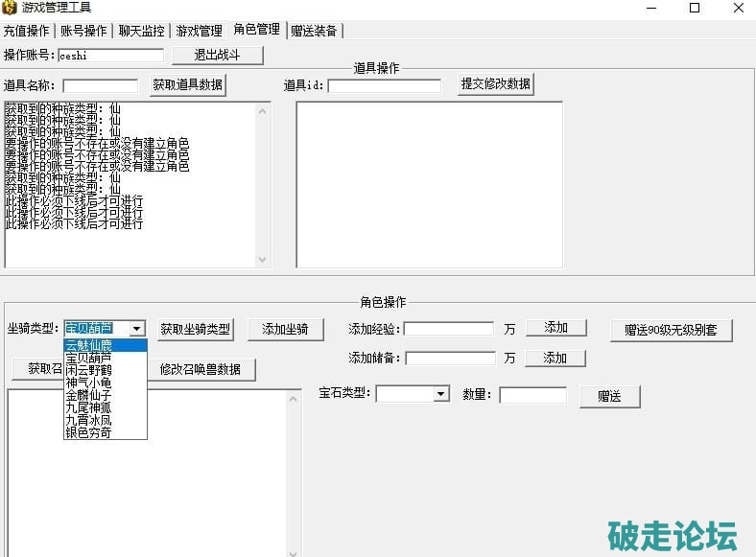Image resolution: width=756 pixels, height=557 pixels.
Task: Open the 赠送装备 tab
Action: [x=314, y=31]
